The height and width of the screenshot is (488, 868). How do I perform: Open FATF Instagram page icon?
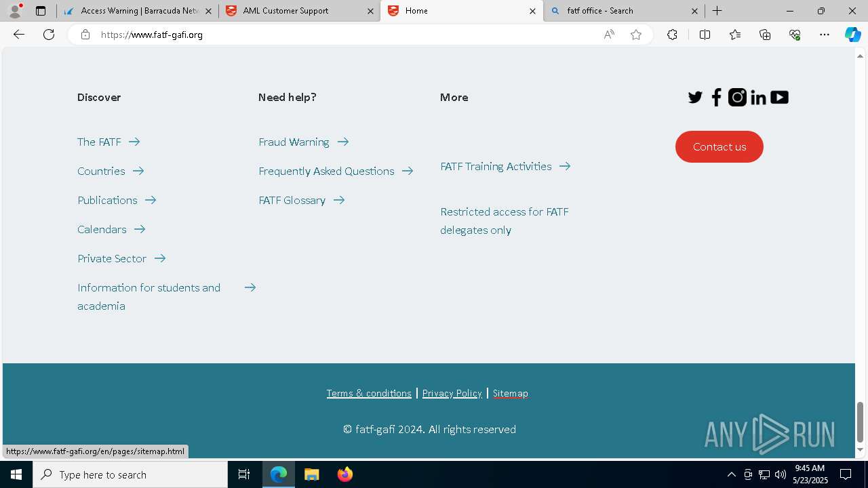[x=737, y=98]
